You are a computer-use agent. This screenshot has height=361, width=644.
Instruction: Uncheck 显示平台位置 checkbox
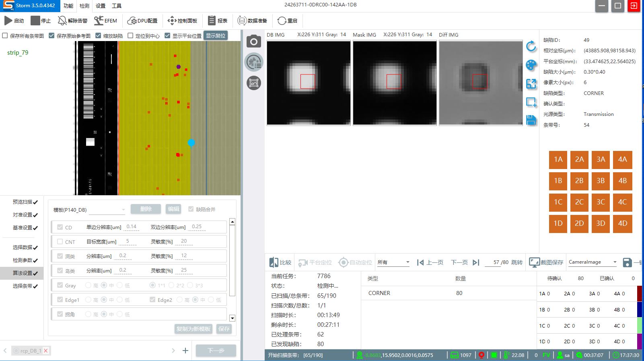167,36
